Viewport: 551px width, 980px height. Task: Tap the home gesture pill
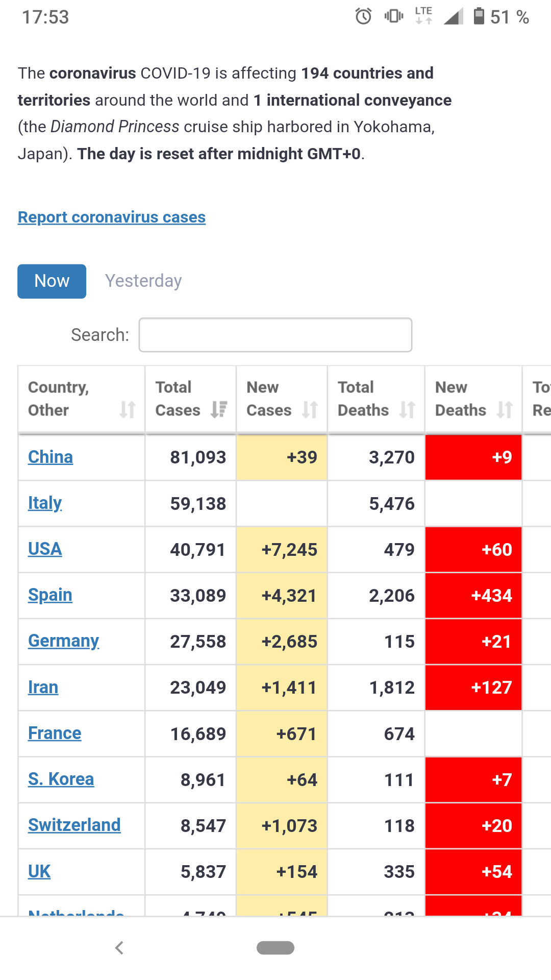pos(275,948)
